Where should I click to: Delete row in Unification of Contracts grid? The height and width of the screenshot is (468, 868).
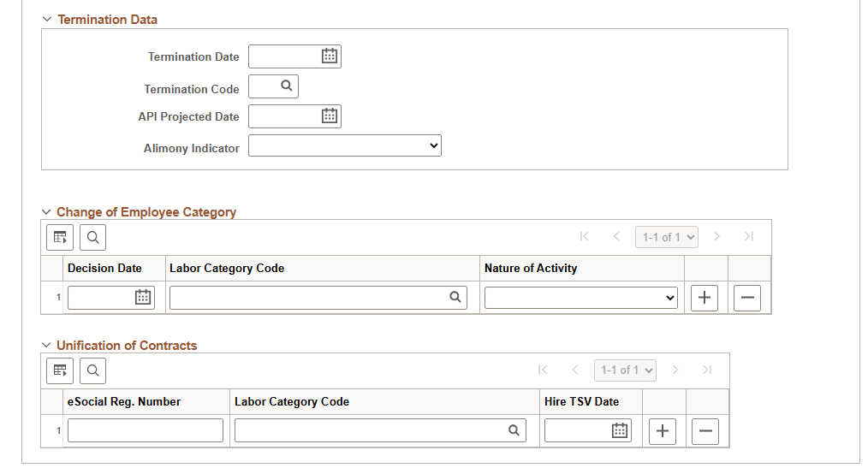pyautogui.click(x=705, y=431)
